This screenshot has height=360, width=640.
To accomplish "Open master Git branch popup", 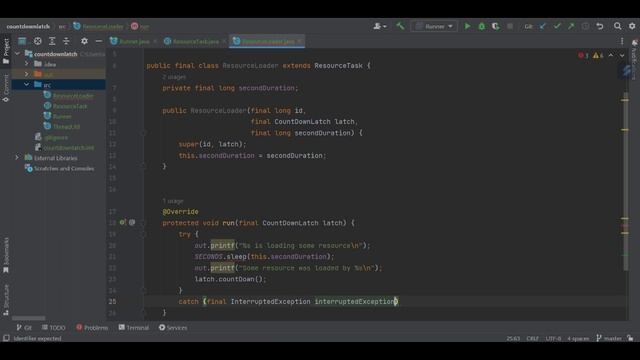I will [609, 338].
